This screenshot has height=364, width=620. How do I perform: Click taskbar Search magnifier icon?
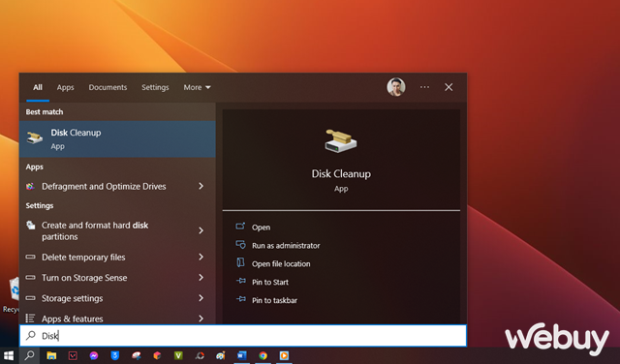[x=29, y=355]
